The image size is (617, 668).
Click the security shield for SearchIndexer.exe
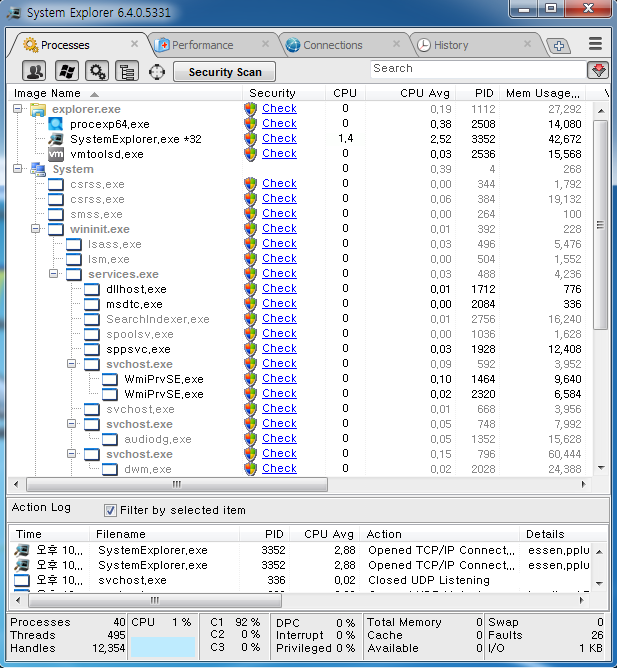point(251,319)
